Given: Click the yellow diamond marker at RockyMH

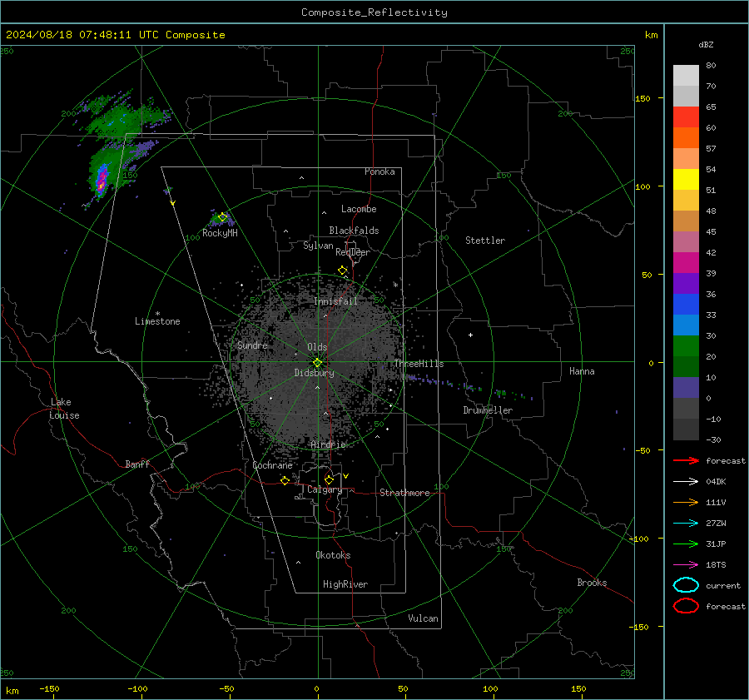Looking at the screenshot, I should tap(222, 217).
